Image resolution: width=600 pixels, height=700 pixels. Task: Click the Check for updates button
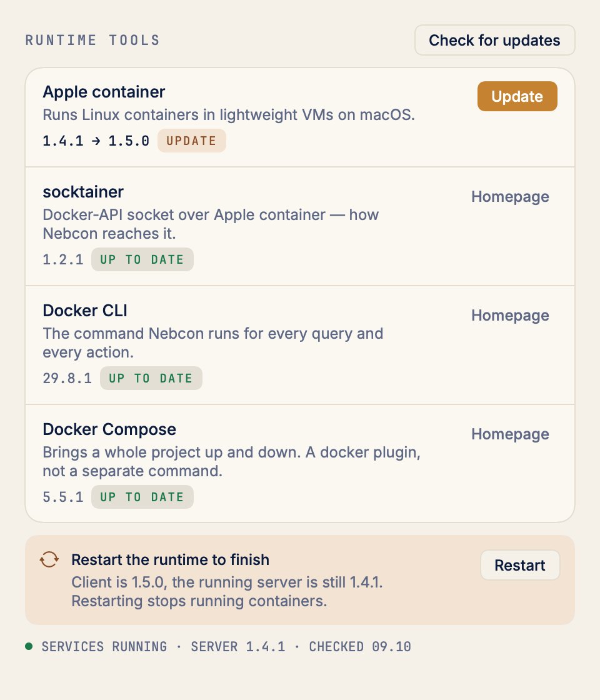[x=494, y=40]
